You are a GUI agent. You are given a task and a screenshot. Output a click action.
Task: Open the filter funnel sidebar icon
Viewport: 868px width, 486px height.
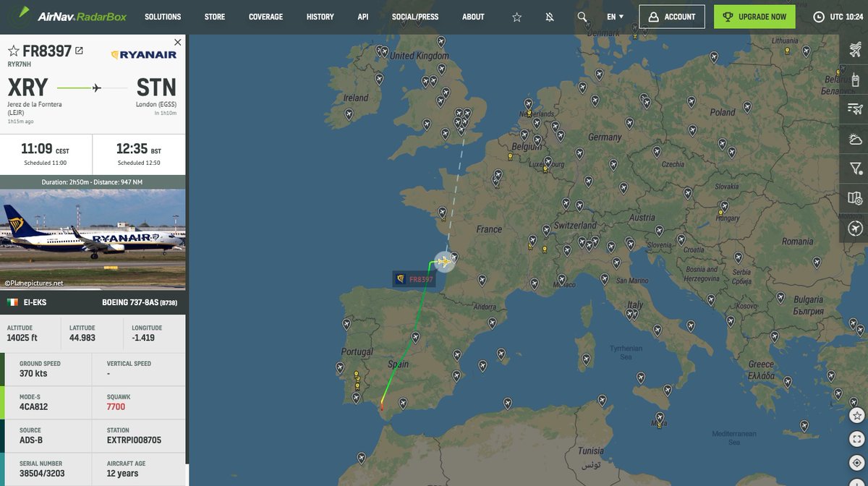(x=855, y=169)
